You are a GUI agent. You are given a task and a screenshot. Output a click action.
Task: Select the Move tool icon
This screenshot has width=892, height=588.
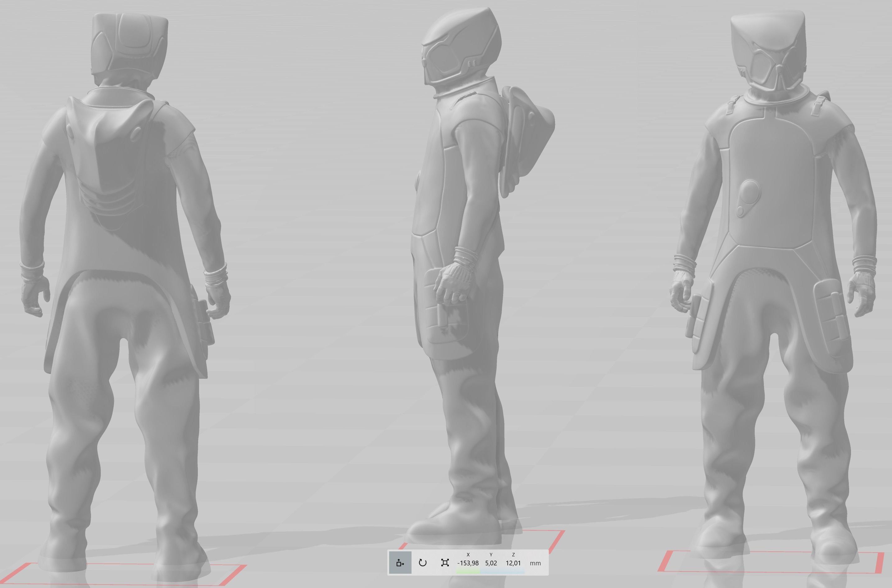coord(400,563)
